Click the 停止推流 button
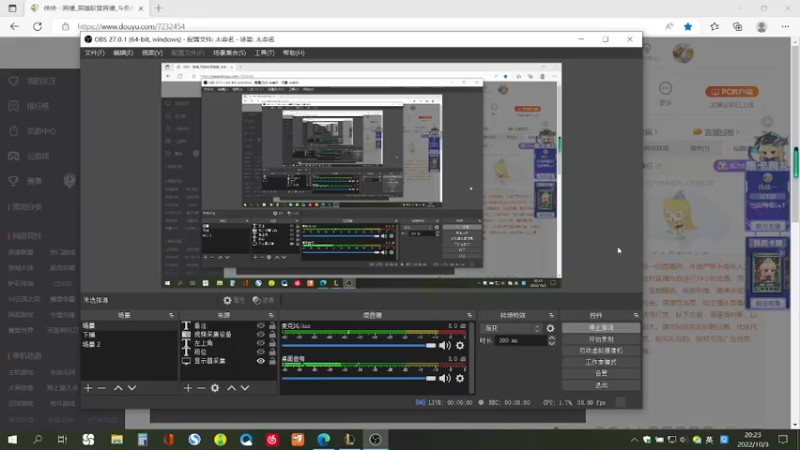The width and height of the screenshot is (800, 450). (x=601, y=328)
